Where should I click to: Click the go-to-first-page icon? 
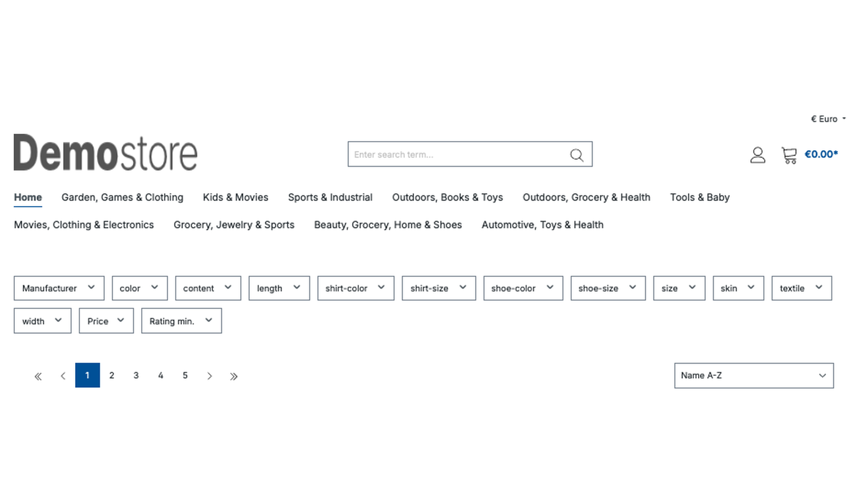tap(38, 375)
